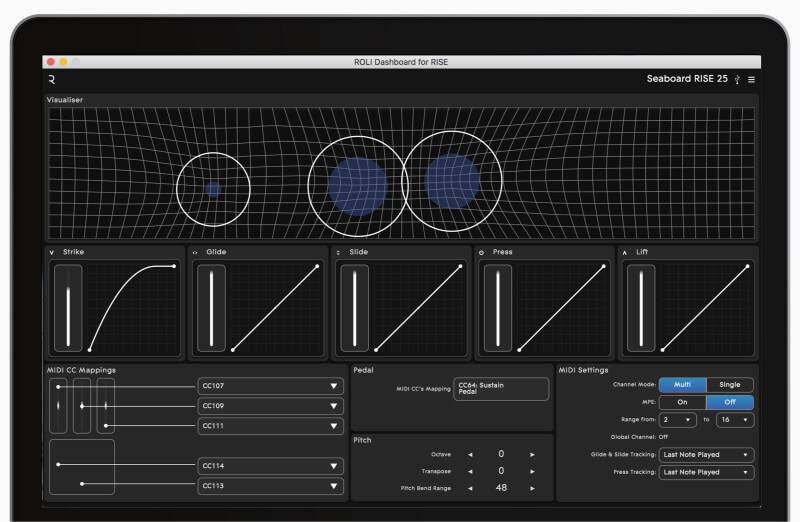The width and height of the screenshot is (800, 522).
Task: Decrease Pitch Bend Range with left arrow
Action: click(470, 488)
